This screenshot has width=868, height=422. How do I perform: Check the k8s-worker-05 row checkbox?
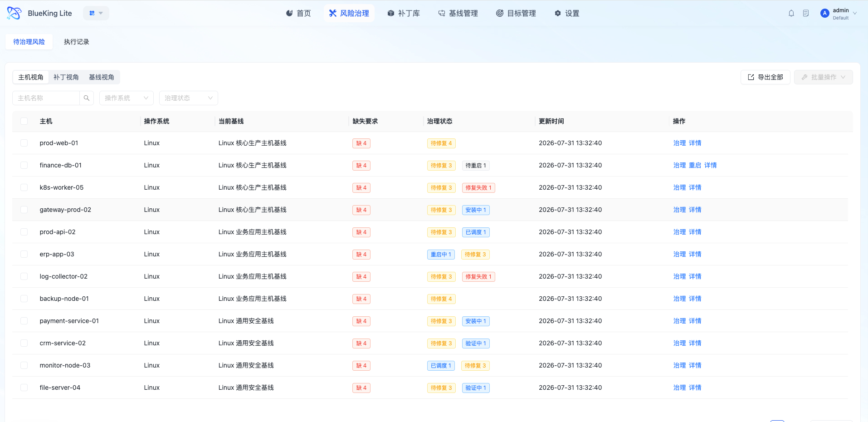click(x=24, y=187)
